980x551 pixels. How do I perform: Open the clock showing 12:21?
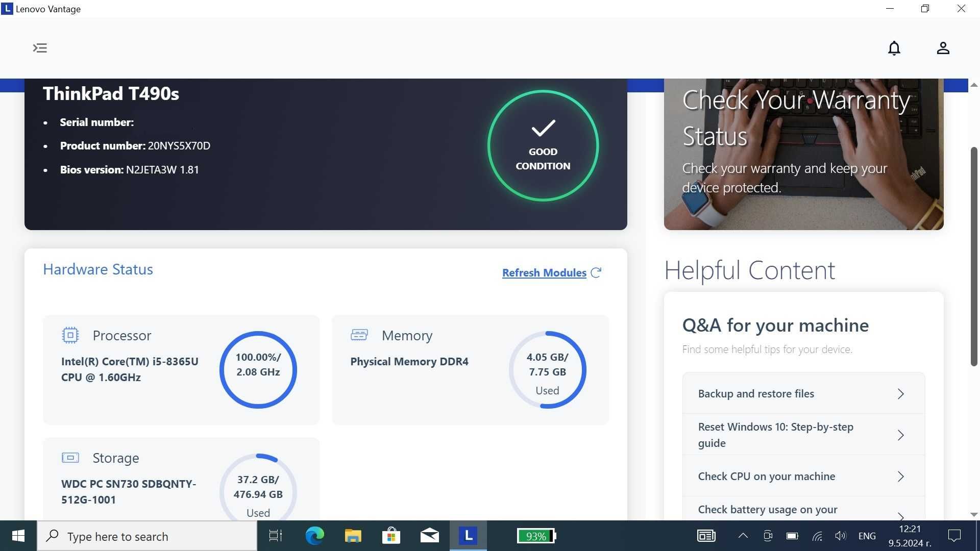coord(910,536)
